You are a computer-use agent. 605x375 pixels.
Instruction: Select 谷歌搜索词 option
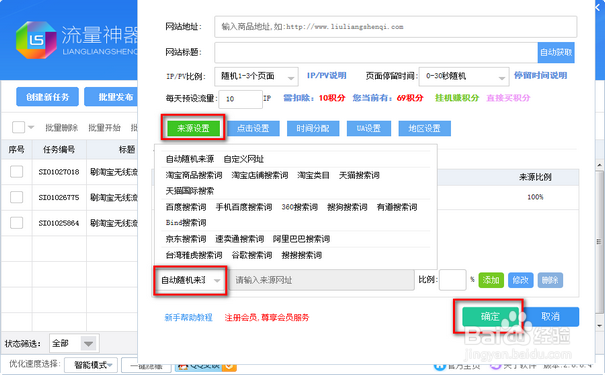[x=252, y=255]
